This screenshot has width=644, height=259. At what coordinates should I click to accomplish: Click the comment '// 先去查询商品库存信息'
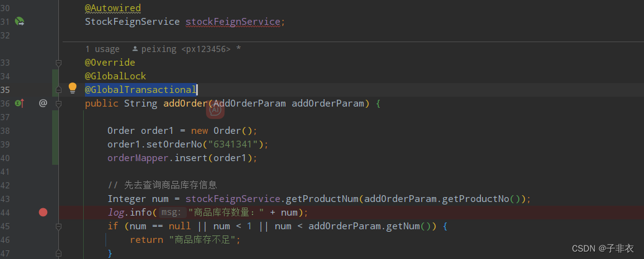pos(162,185)
